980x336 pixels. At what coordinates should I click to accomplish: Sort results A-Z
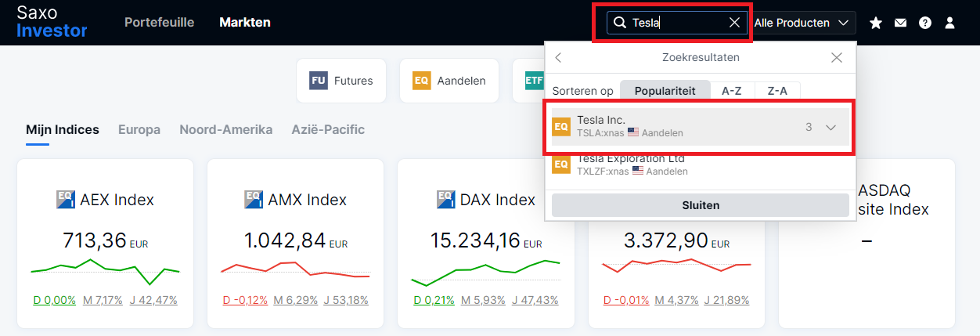click(x=731, y=91)
